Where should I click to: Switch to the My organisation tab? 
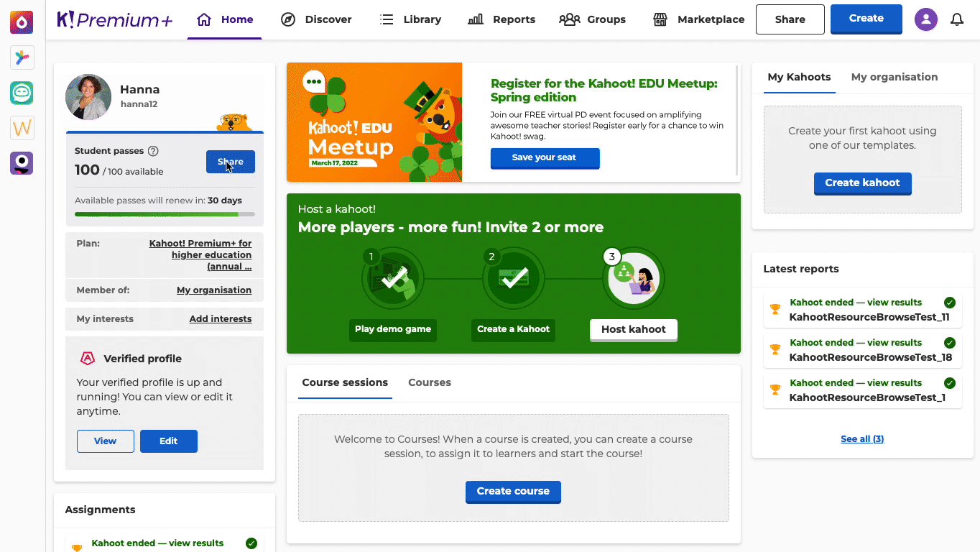pyautogui.click(x=895, y=78)
